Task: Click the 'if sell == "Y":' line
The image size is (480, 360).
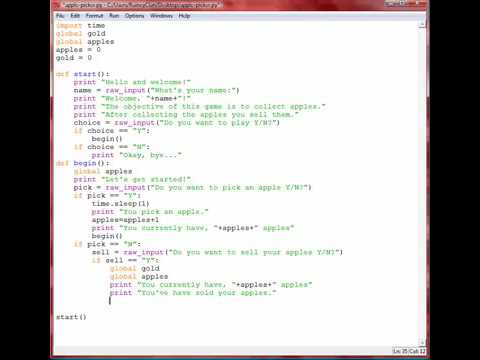Action: tap(125, 260)
